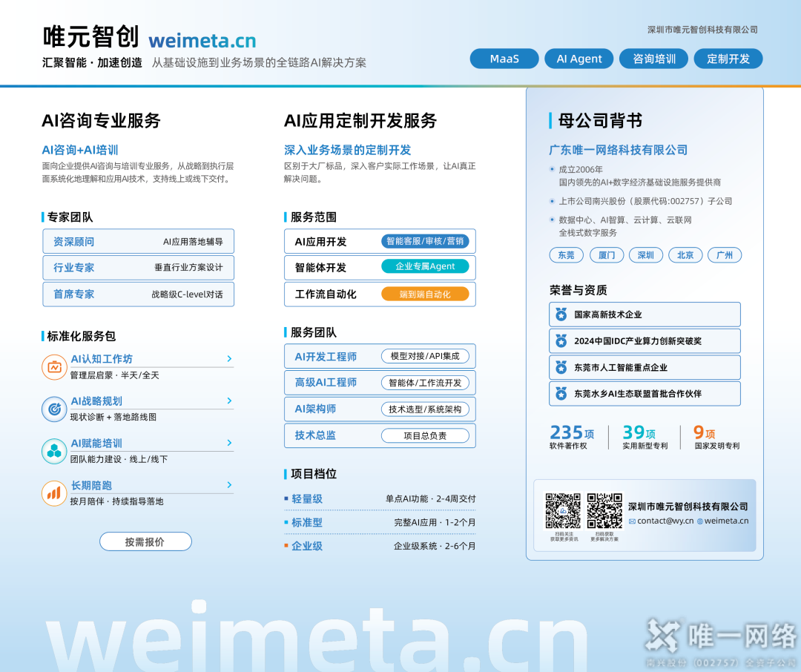Click the 9项 国家发明专利 figure
The image size is (801, 672).
click(x=716, y=437)
